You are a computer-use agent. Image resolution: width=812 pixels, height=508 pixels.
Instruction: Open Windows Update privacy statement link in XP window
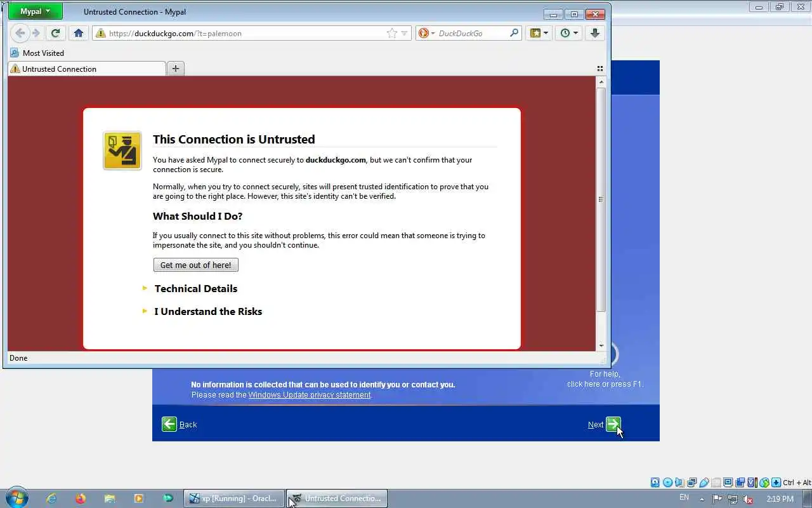click(x=310, y=395)
